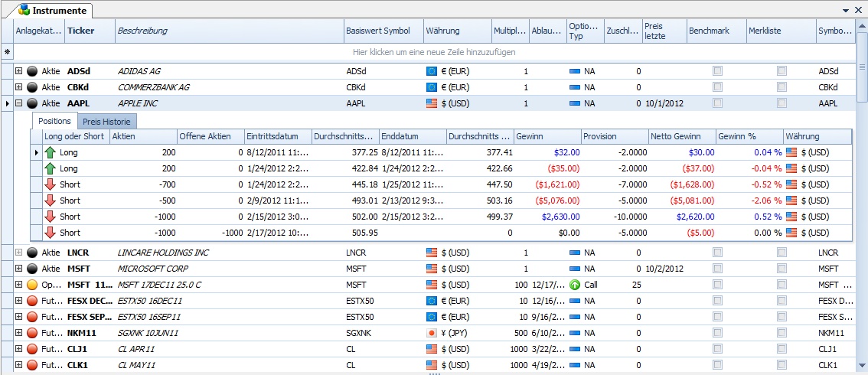The image size is (868, 375).
Task: Select the Positions tab
Action: coord(55,121)
